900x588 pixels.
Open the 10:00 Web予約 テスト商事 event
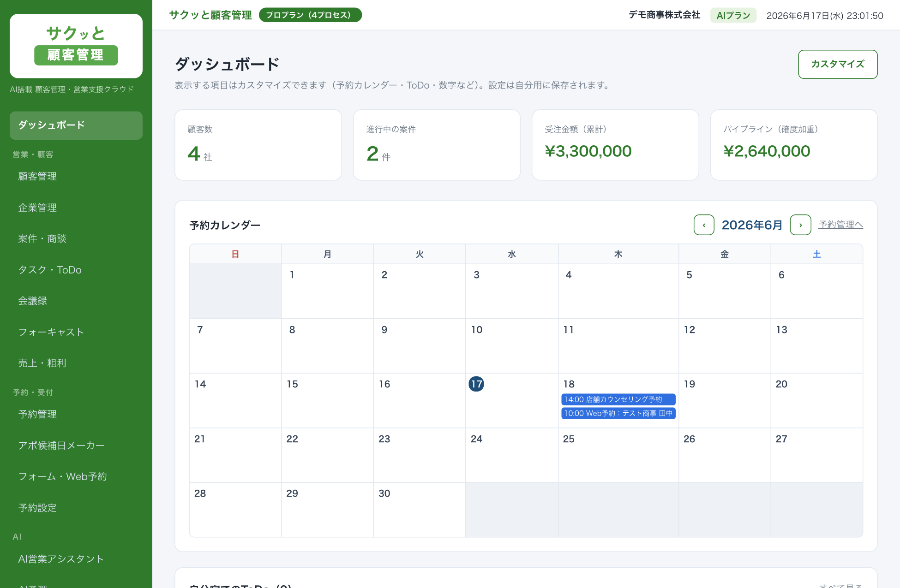[x=618, y=413]
